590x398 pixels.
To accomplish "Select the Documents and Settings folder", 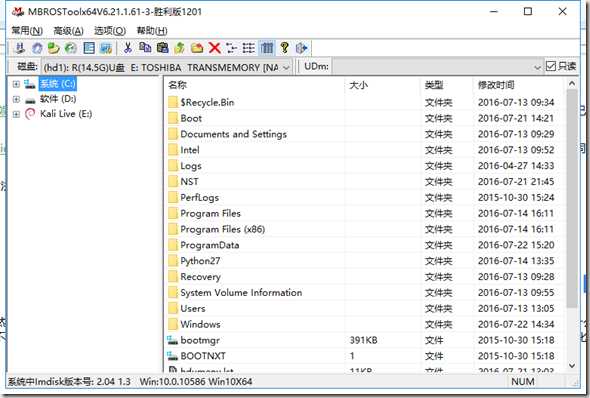I will point(365,134).
